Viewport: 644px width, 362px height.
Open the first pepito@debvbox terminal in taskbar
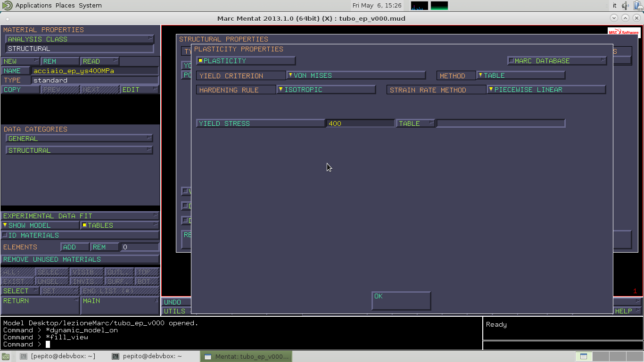click(58, 356)
